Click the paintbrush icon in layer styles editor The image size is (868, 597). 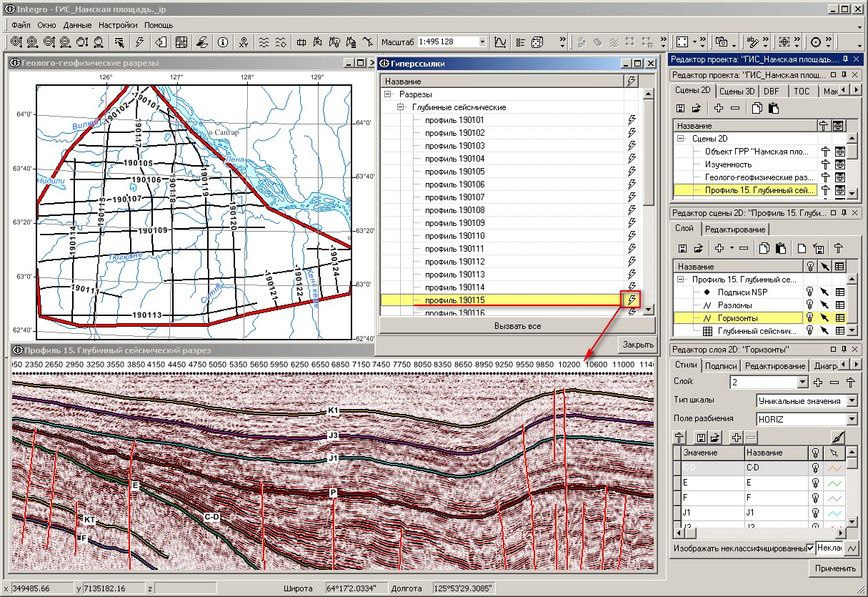tap(838, 437)
